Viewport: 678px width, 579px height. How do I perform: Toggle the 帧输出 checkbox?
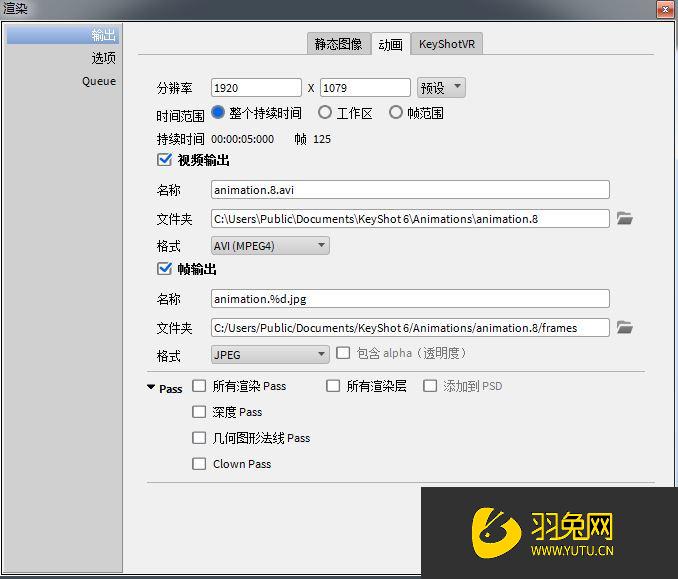point(164,269)
